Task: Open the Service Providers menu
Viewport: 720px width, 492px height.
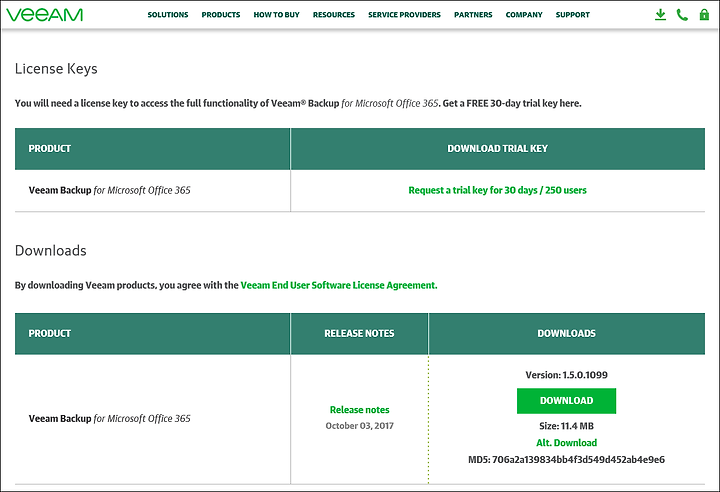Action: (404, 15)
